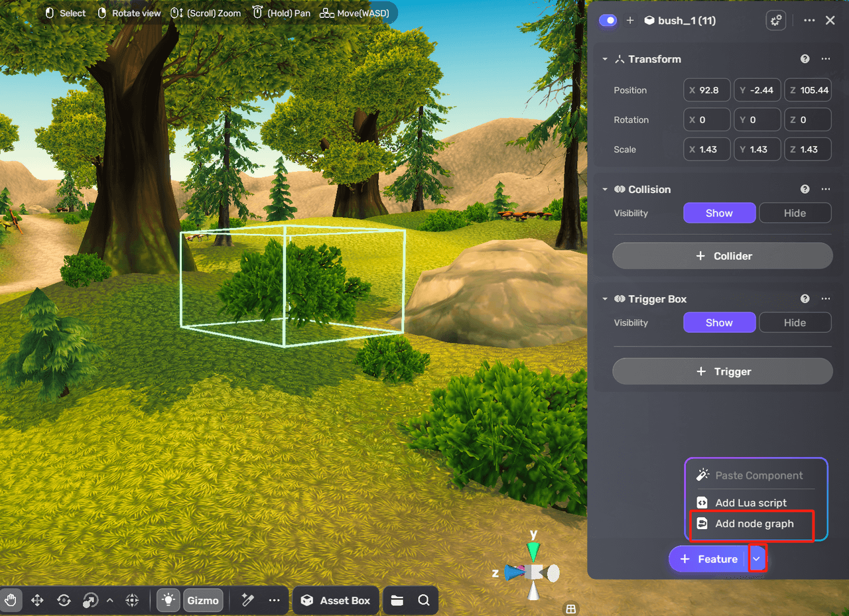Click the search magnifier icon
The image size is (849, 616).
[x=424, y=600]
